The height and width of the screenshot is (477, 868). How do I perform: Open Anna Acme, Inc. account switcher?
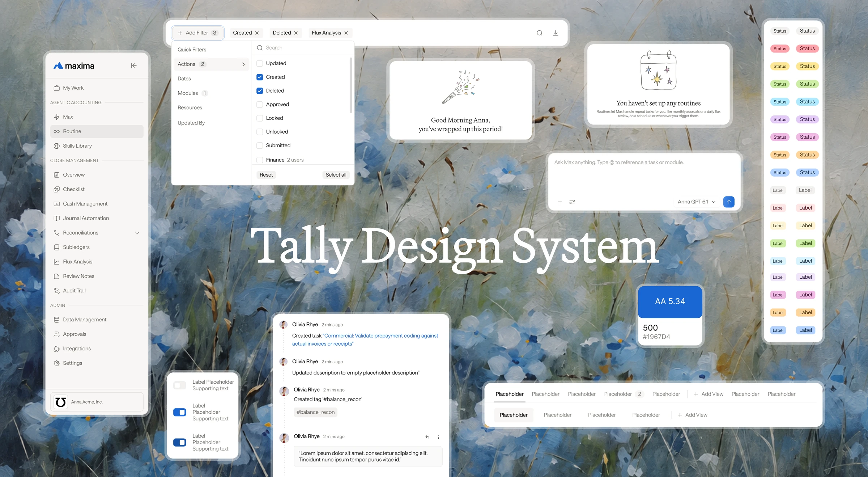[97, 402]
